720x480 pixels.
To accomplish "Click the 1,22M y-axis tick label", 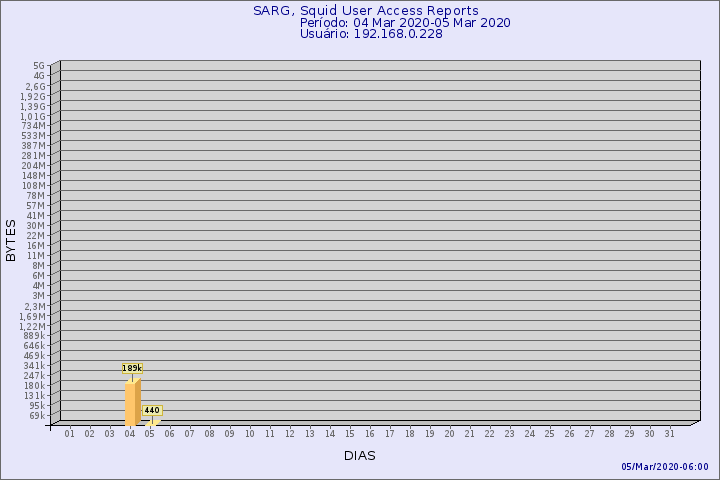I will (x=33, y=327).
